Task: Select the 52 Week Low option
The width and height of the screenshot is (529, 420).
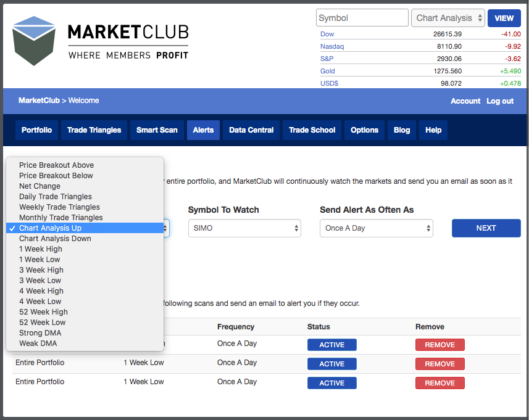Action: (x=85, y=323)
